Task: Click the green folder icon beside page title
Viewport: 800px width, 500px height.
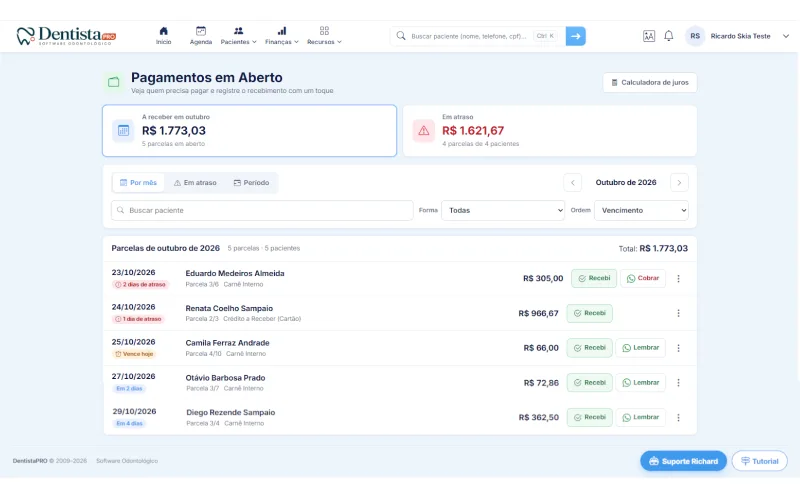Action: [113, 82]
